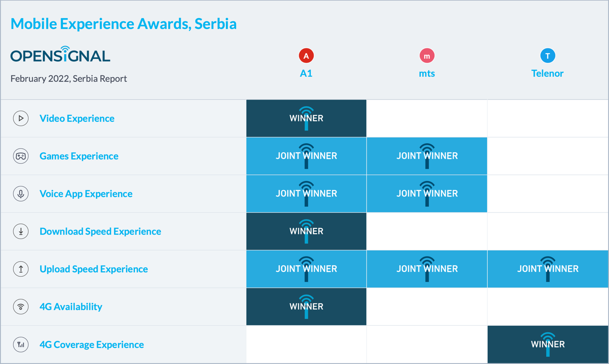Click mts Games Experience JOINT WINNER cell
609x364 pixels.
[427, 156]
